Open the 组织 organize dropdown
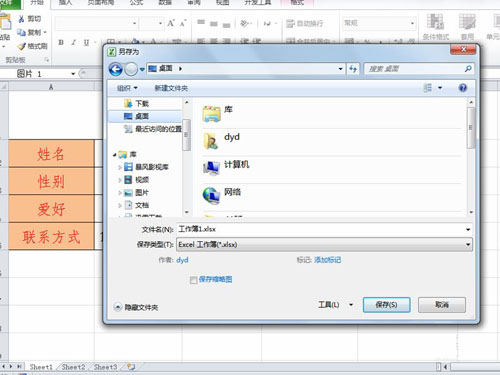This screenshot has width=500, height=375. (x=127, y=88)
